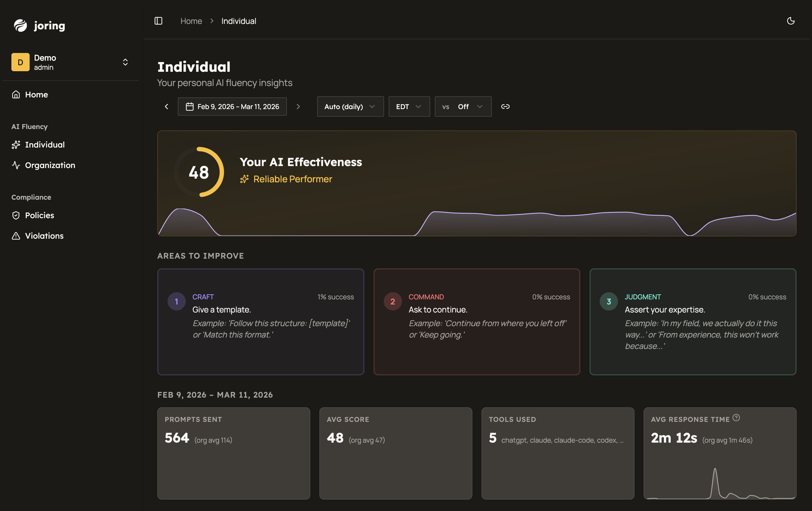
Task: Switch theme with the moon icon
Action: (x=790, y=21)
